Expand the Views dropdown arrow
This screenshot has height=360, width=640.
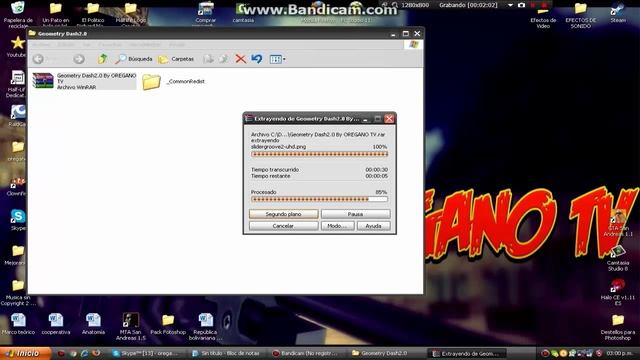[284, 59]
